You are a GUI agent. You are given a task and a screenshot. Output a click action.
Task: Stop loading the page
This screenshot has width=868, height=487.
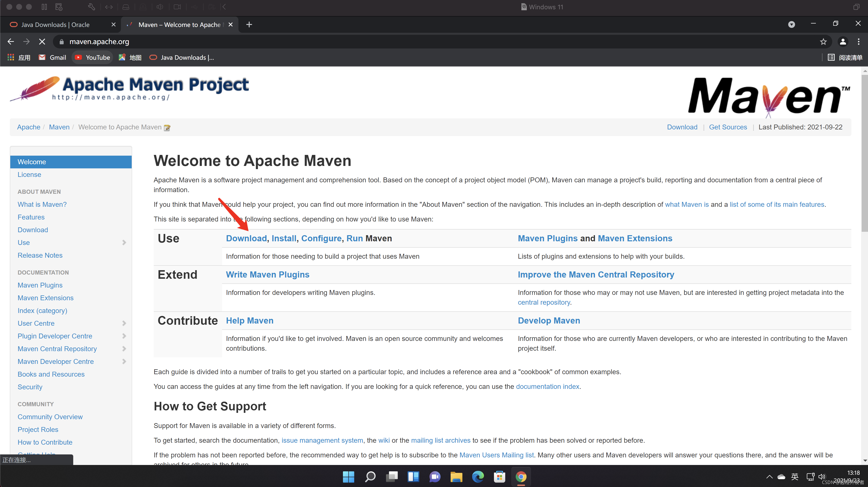(42, 41)
